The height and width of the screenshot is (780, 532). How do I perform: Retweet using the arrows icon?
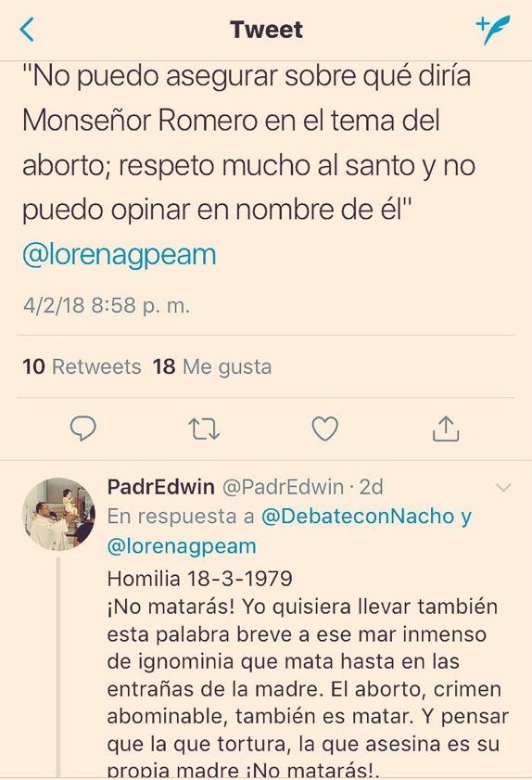point(204,429)
